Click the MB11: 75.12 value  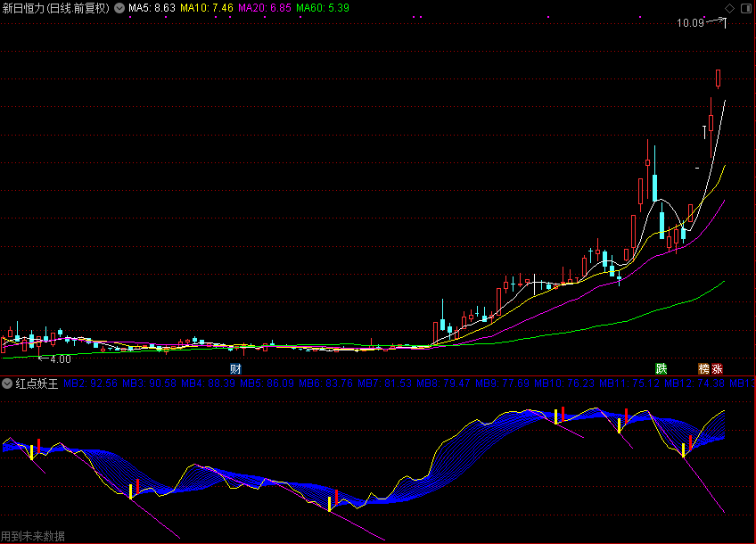pos(629,383)
